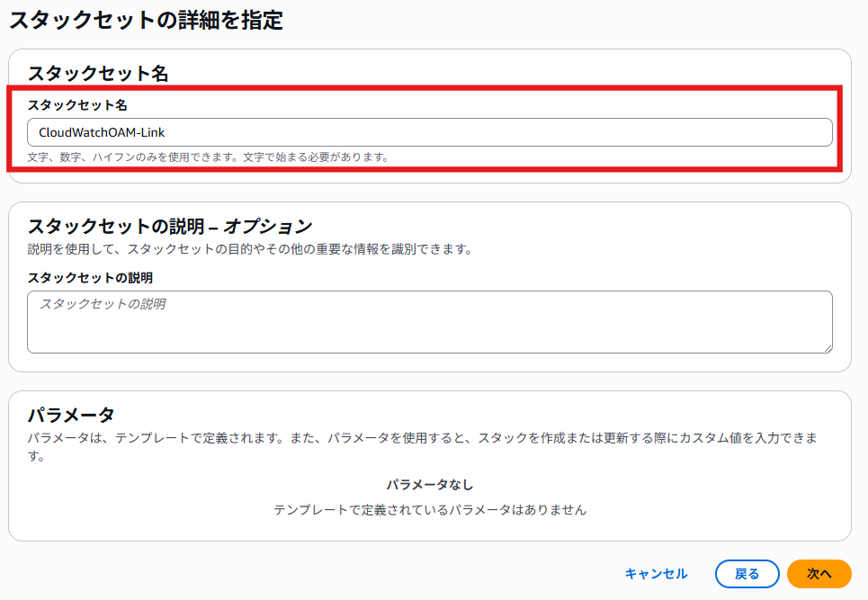Click the スタックセットの詳細を指定 page heading
This screenshot has height=600, width=868.
tap(146, 21)
